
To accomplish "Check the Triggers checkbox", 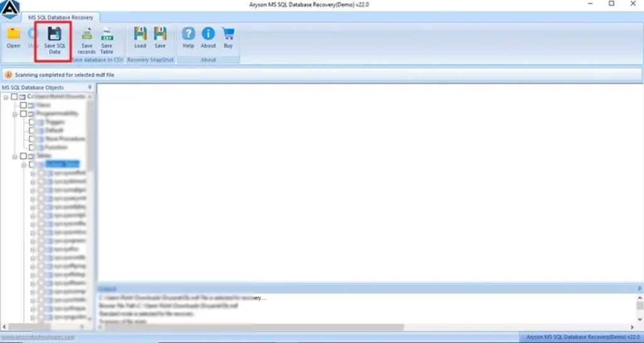I will (x=31, y=122).
